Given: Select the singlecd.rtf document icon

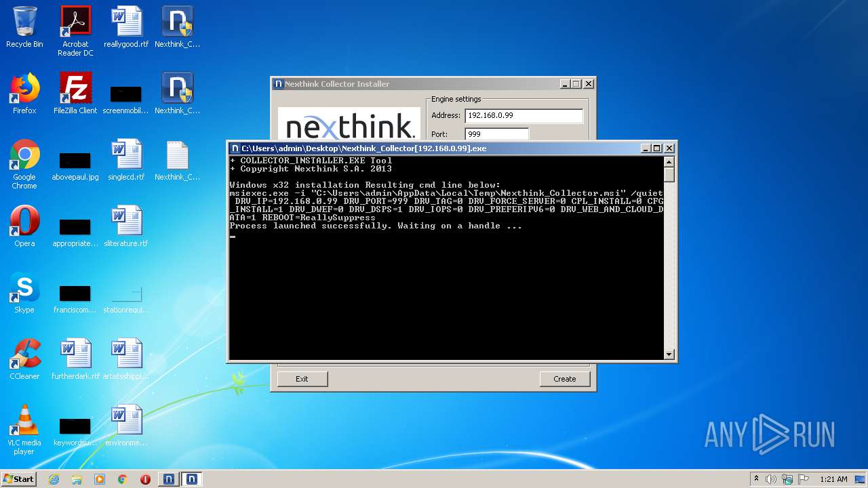Looking at the screenshot, I should coord(126,160).
